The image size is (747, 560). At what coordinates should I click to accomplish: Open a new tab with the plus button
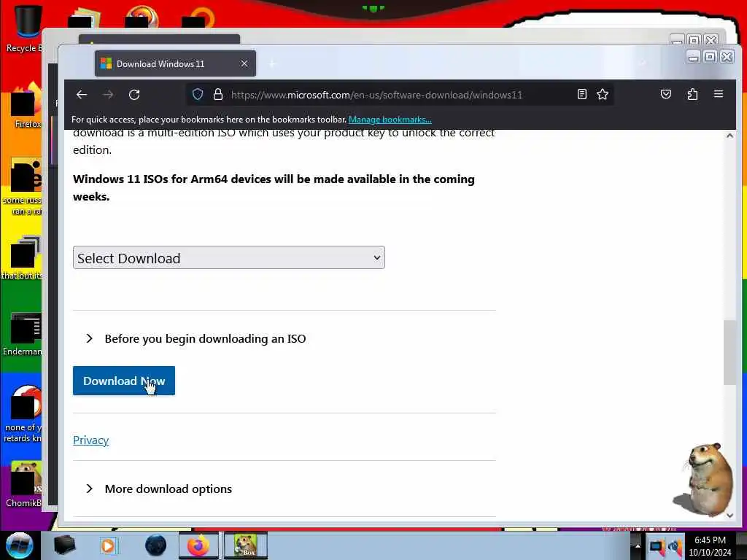click(x=273, y=63)
